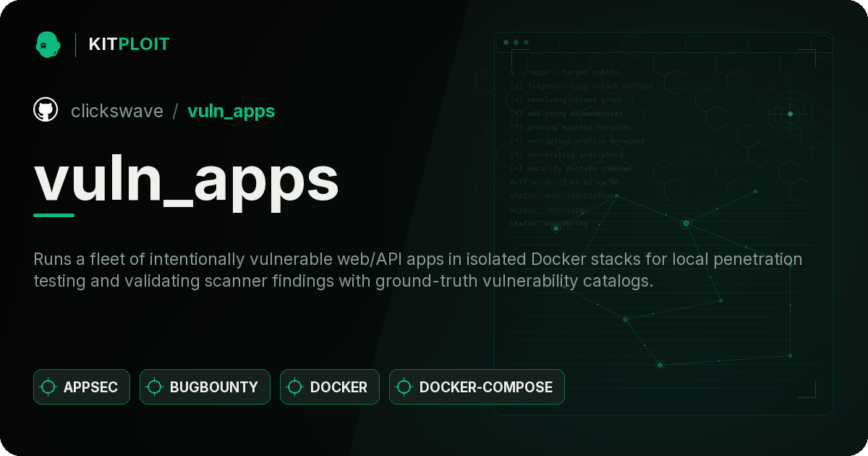Select the BUGBOUNTY tag
The width and height of the screenshot is (868, 456).
click(205, 387)
